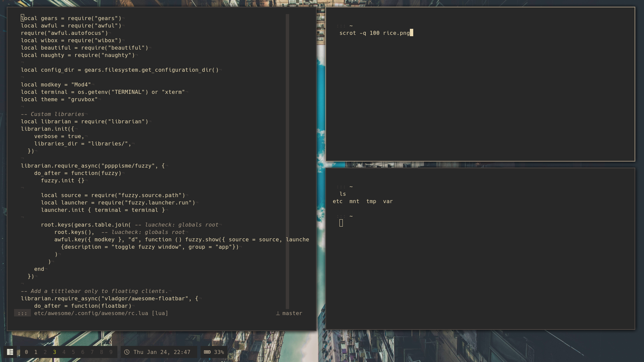Click the launcher.init { terminal = terminal } line
This screenshot has height=362, width=644.
click(103, 210)
